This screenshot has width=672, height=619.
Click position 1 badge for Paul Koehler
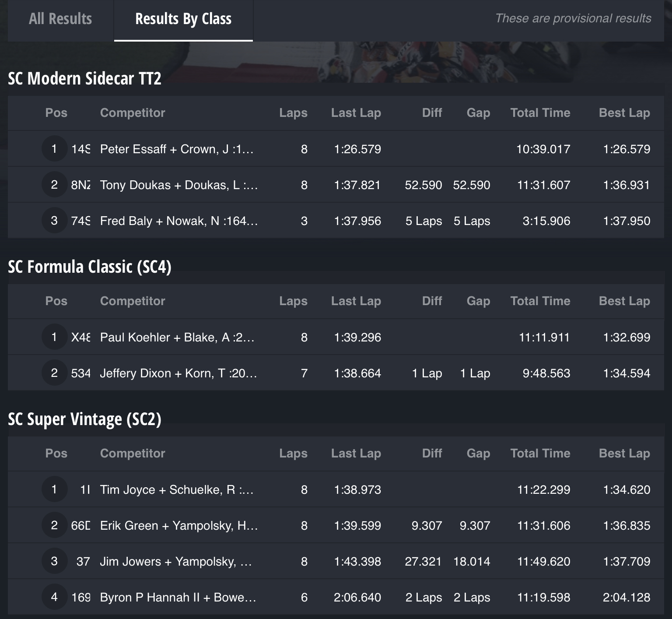tap(54, 337)
